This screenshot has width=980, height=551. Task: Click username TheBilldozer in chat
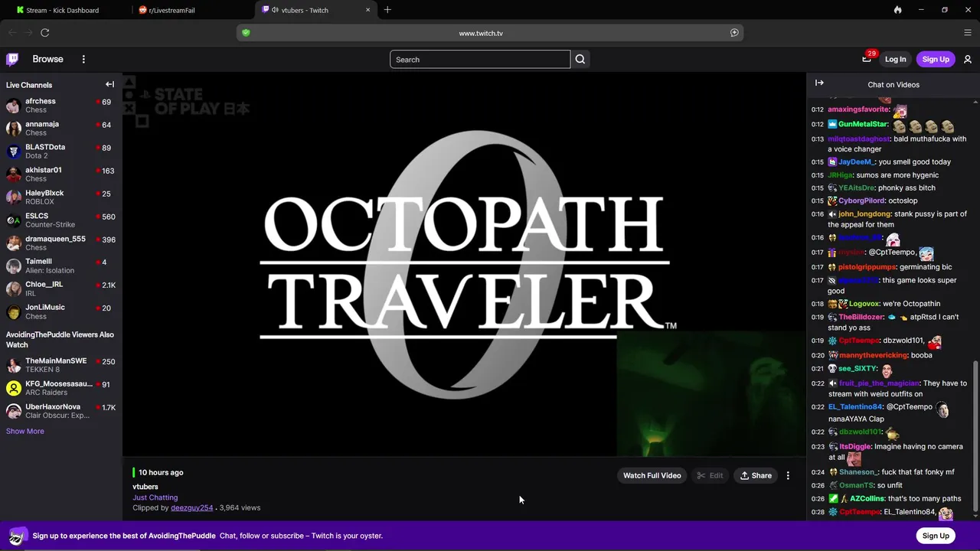(x=861, y=317)
